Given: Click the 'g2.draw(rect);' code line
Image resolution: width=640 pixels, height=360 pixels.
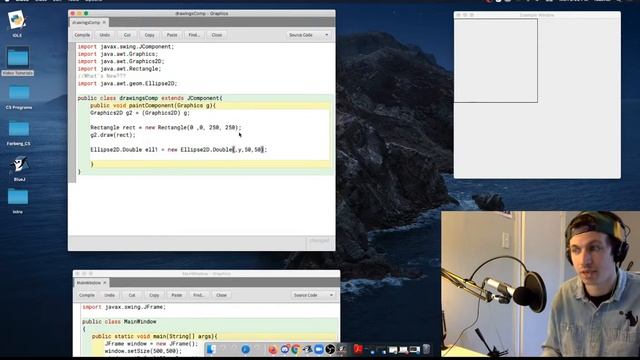Looking at the screenshot, I should (113, 135).
